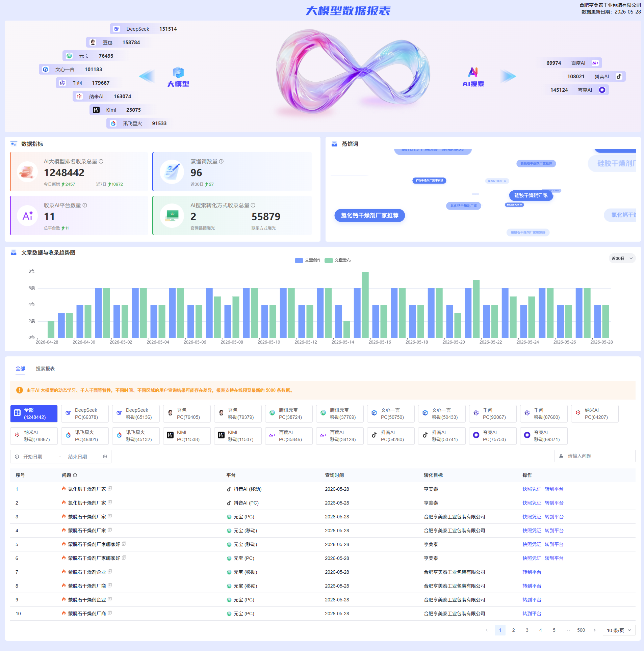
Task: Jump to last page 500
Action: point(581,630)
